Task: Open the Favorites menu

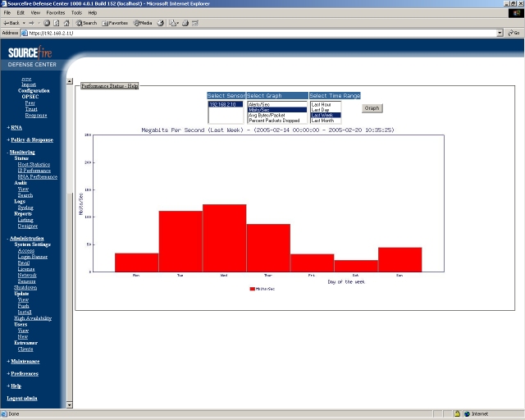Action: pyautogui.click(x=56, y=13)
